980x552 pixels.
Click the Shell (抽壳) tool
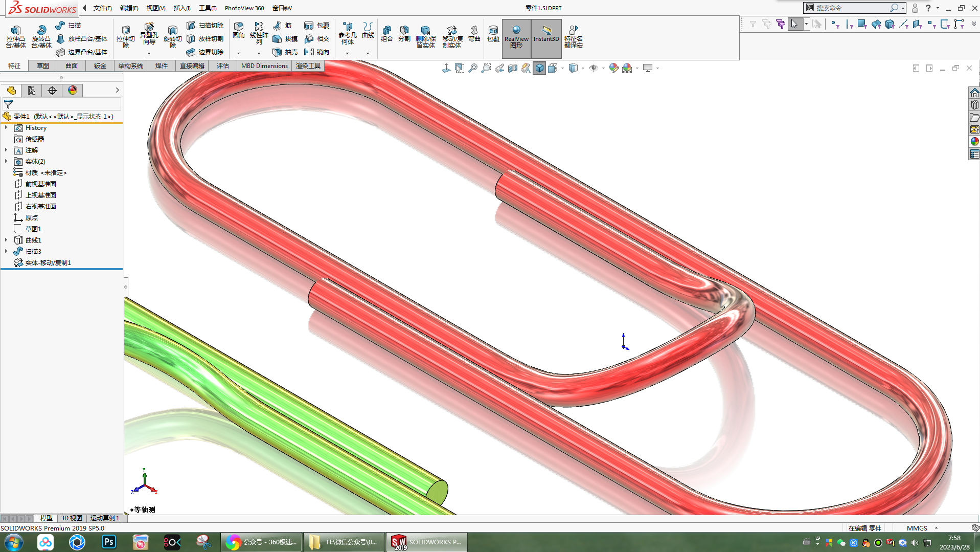[x=285, y=52]
